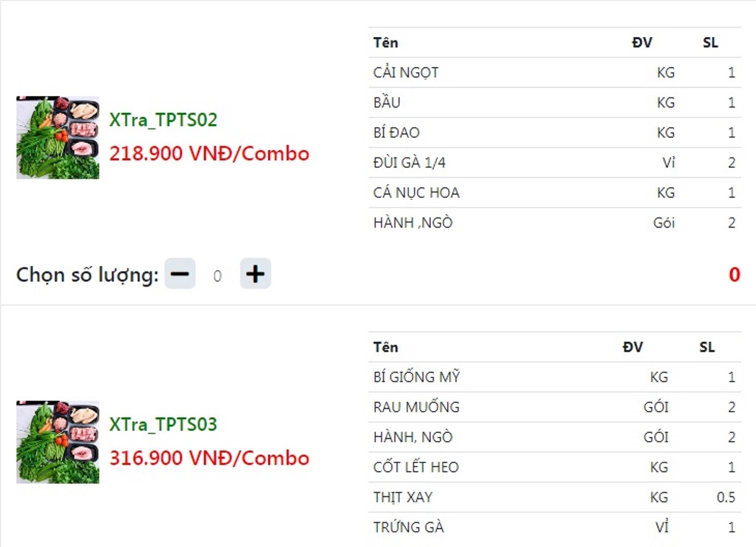
Task: Select the ĐÙI GÀ 1/4 row
Action: pos(555,163)
